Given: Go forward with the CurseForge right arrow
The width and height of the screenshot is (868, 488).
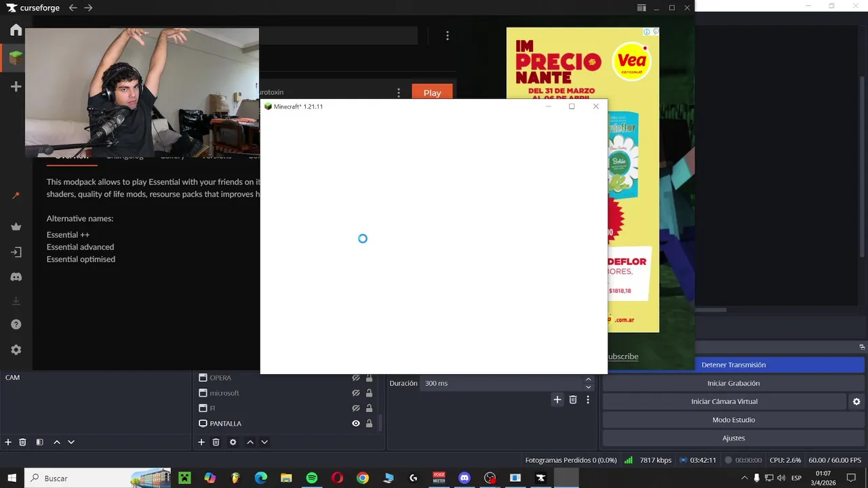Looking at the screenshot, I should click(88, 8).
